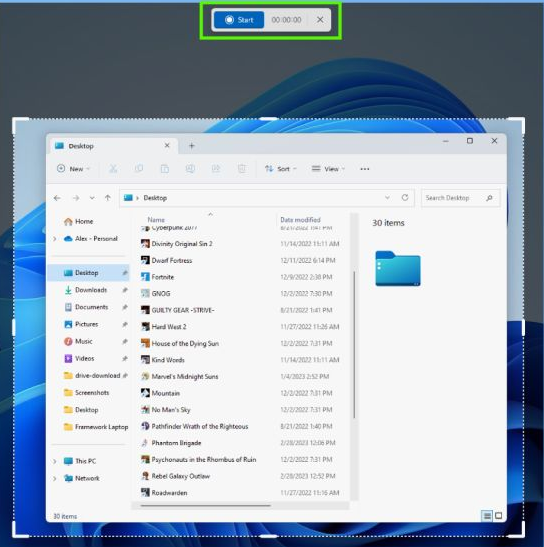The width and height of the screenshot is (544, 547).
Task: Select the Mountain shortcut
Action: click(x=161, y=393)
